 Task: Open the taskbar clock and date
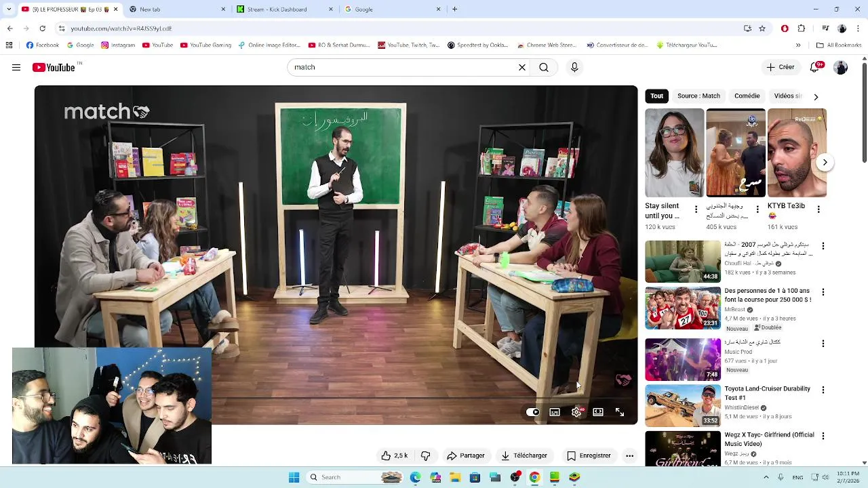[x=848, y=477]
